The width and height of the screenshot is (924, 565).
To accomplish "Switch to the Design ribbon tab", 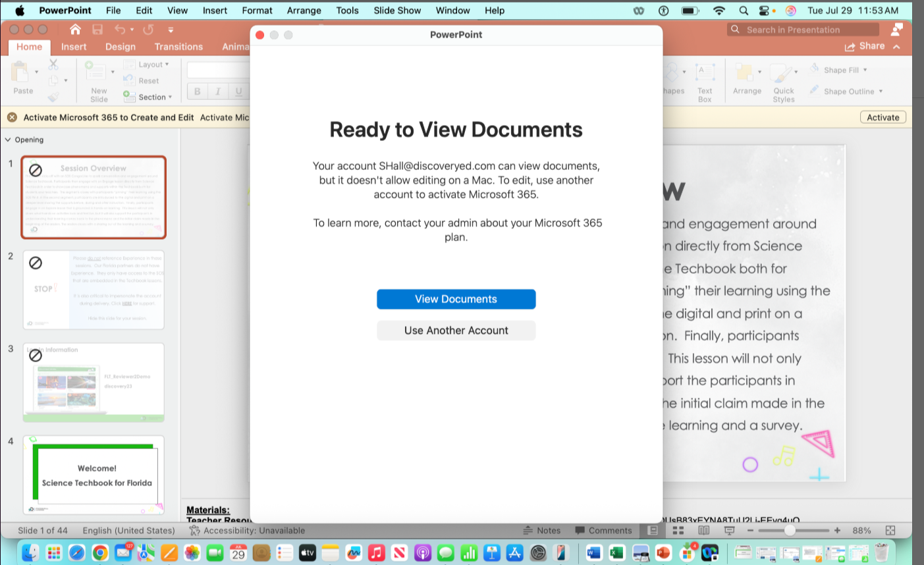I will (121, 47).
